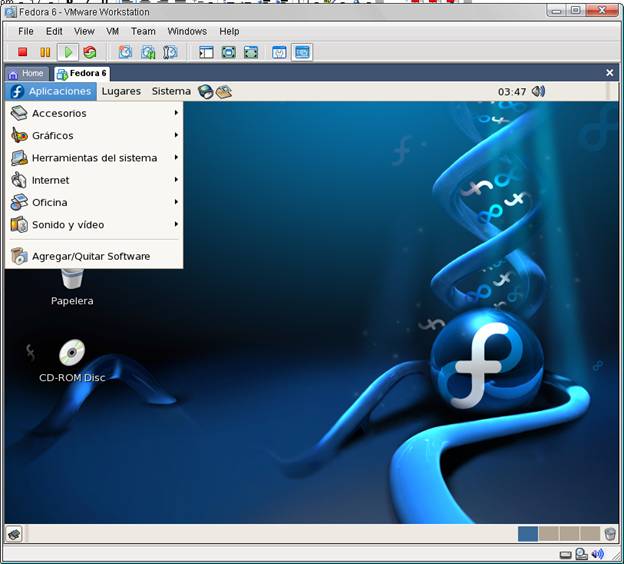Switch to the second workspace
This screenshot has height=564, width=624.
point(549,534)
